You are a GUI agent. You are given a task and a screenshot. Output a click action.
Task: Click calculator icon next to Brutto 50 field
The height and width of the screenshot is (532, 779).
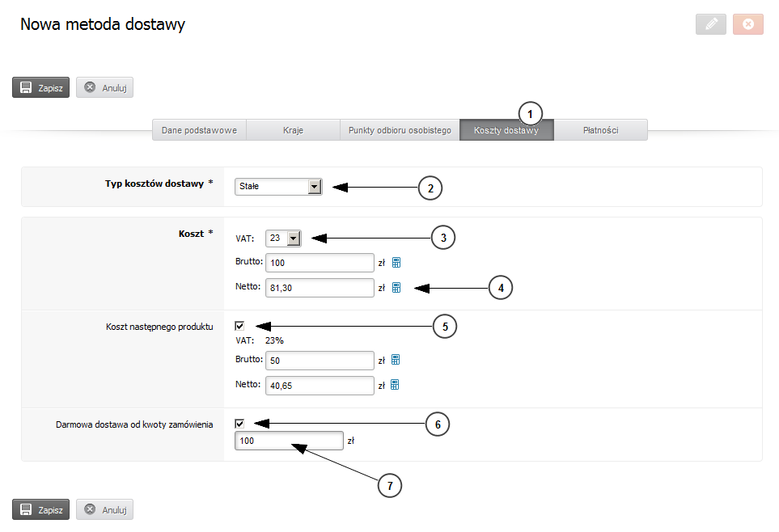click(x=396, y=360)
